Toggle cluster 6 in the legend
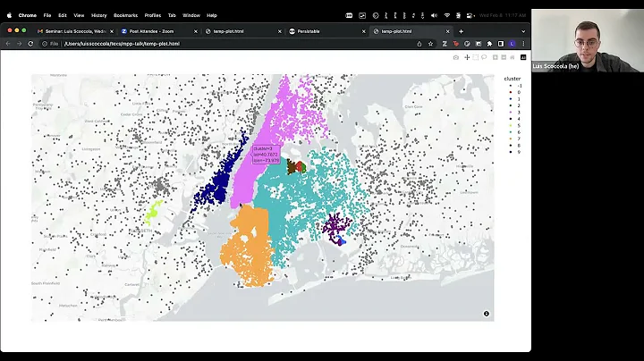This screenshot has height=361, width=644. (514, 132)
